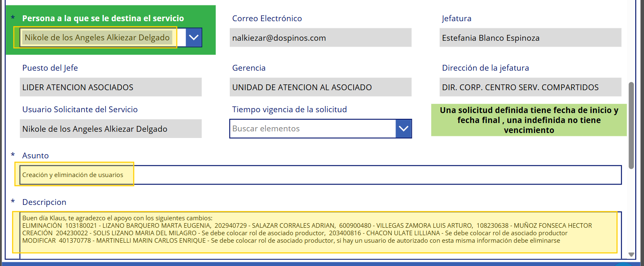Open the Persona destinataria dropdown chevron
Image resolution: width=644 pixels, height=266 pixels.
point(194,37)
